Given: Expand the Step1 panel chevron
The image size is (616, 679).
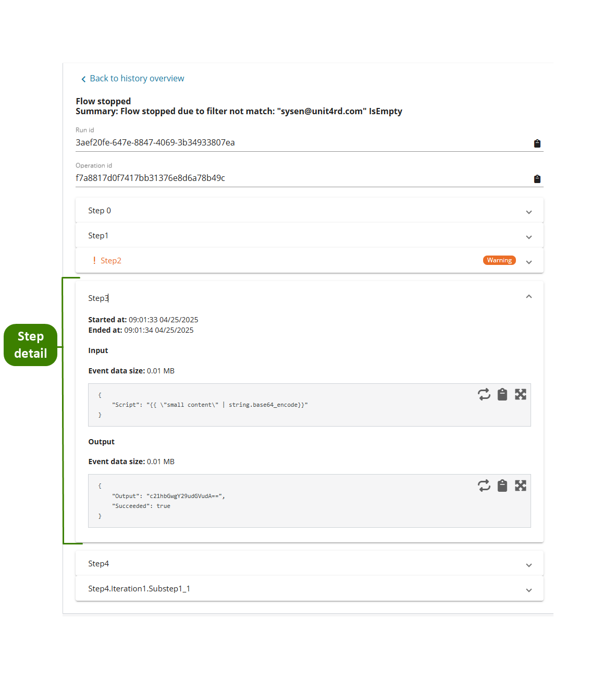Looking at the screenshot, I should pyautogui.click(x=529, y=237).
